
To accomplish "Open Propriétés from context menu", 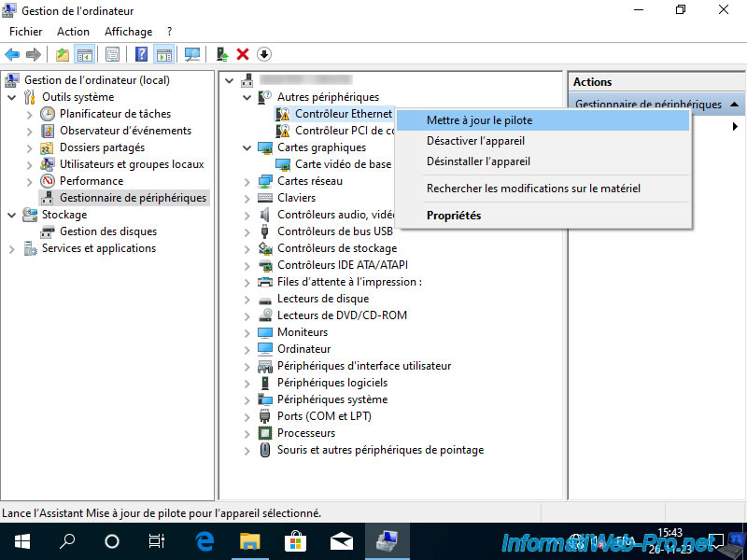I will coord(543,216).
